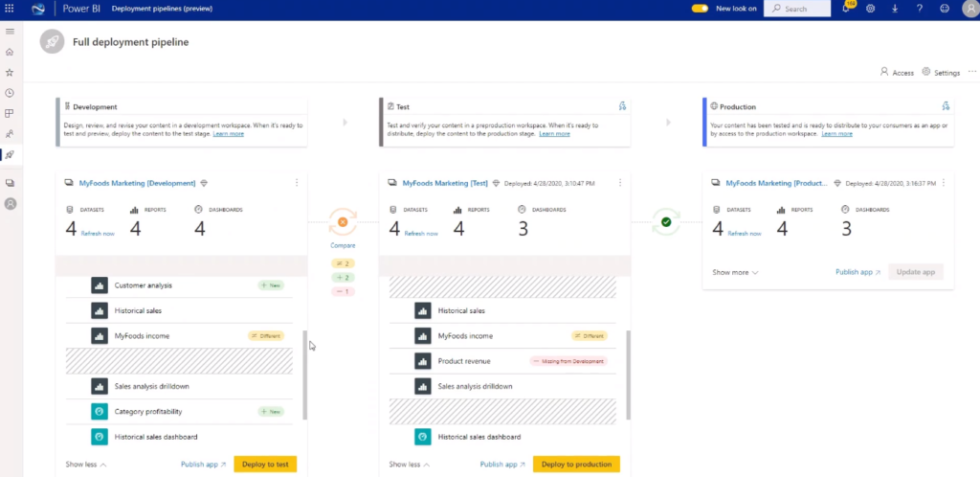Click the yellow different items count badge
This screenshot has width=980, height=477.
[x=343, y=263]
